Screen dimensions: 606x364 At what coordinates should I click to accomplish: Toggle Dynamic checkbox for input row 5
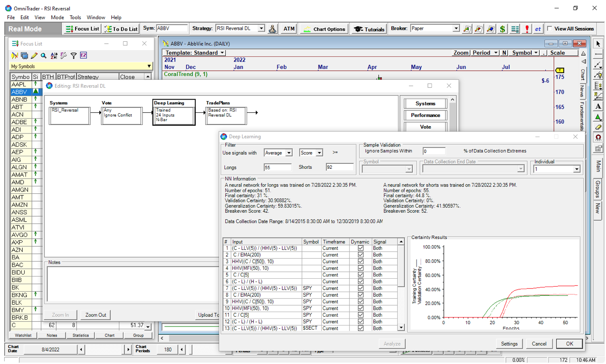(x=360, y=275)
